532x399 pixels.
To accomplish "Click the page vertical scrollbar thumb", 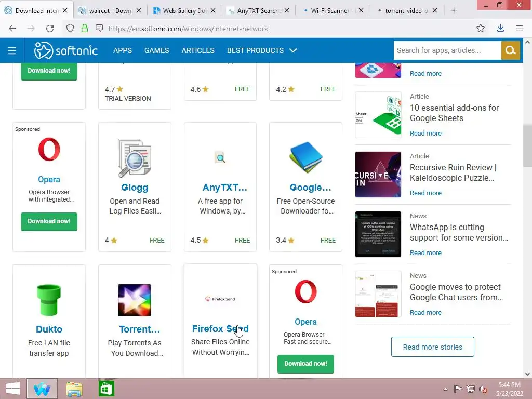I will tap(527, 146).
